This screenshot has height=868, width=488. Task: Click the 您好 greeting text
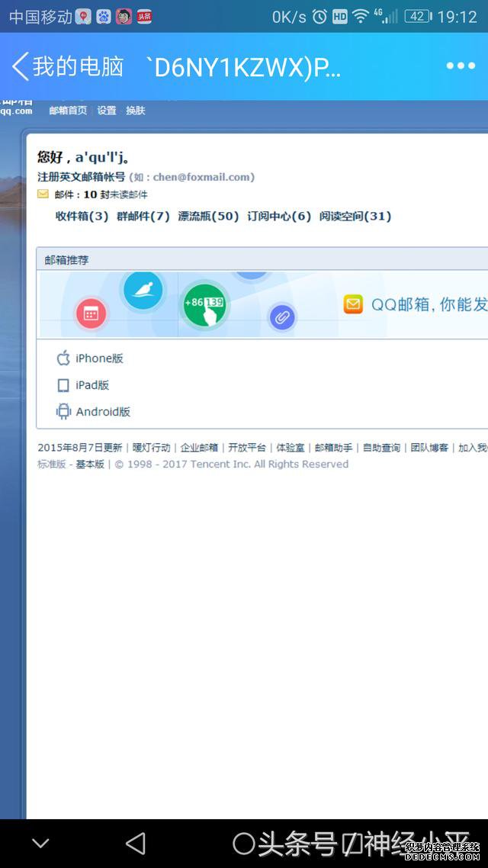click(x=50, y=157)
